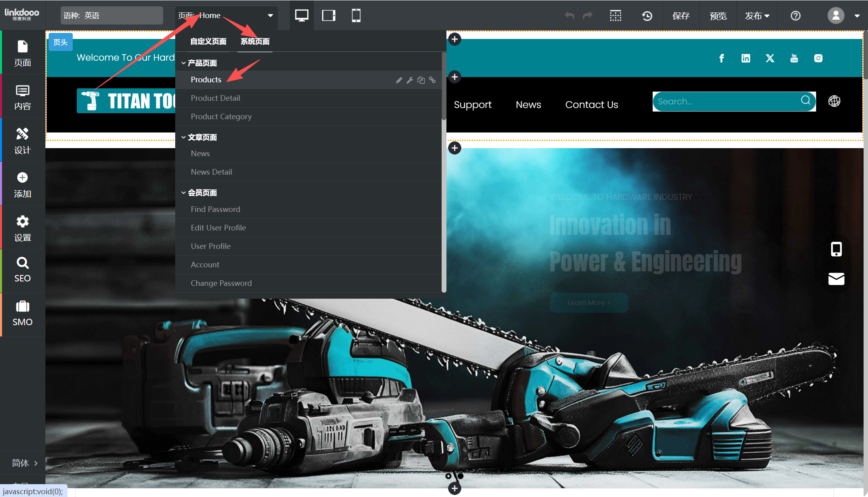
Task: Open the SEO panel in left sidebar
Action: pyautogui.click(x=23, y=270)
